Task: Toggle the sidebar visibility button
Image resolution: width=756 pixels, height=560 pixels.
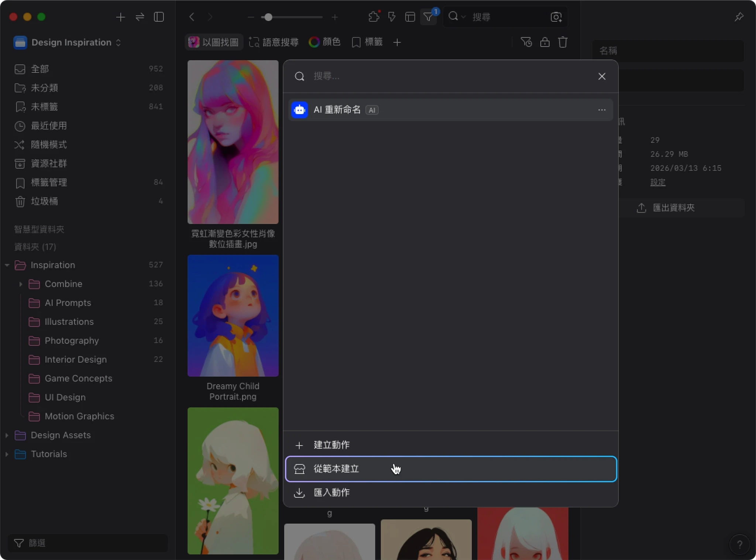Action: click(x=159, y=17)
